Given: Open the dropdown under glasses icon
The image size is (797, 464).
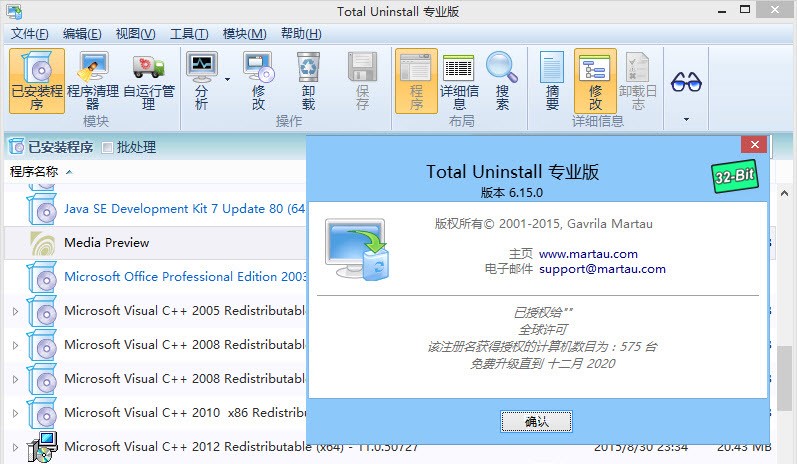Looking at the screenshot, I should click(686, 119).
